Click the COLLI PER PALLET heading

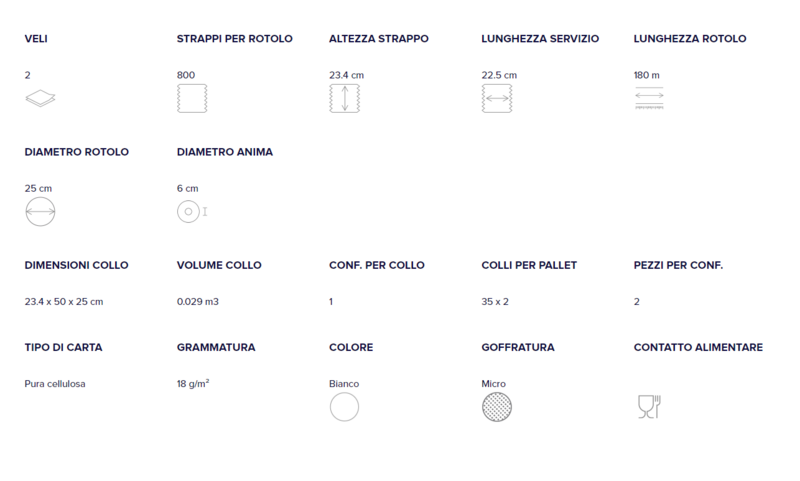click(529, 265)
